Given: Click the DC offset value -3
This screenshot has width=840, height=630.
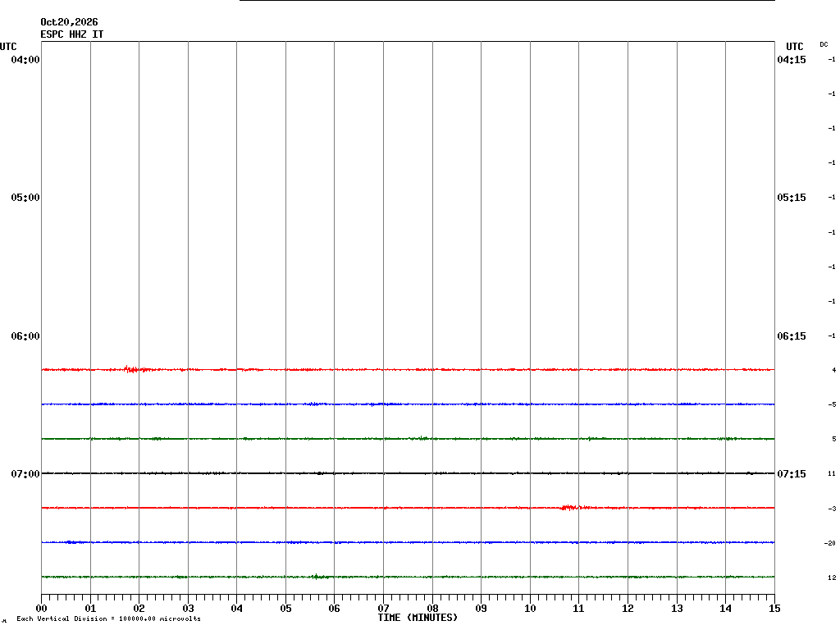Looking at the screenshot, I should pyautogui.click(x=832, y=509).
